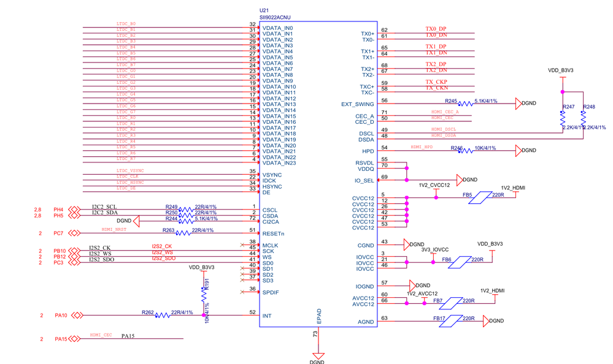The width and height of the screenshot is (613, 364).
Task: Click the VDATA_IN23 pin name
Action: [x=279, y=163]
